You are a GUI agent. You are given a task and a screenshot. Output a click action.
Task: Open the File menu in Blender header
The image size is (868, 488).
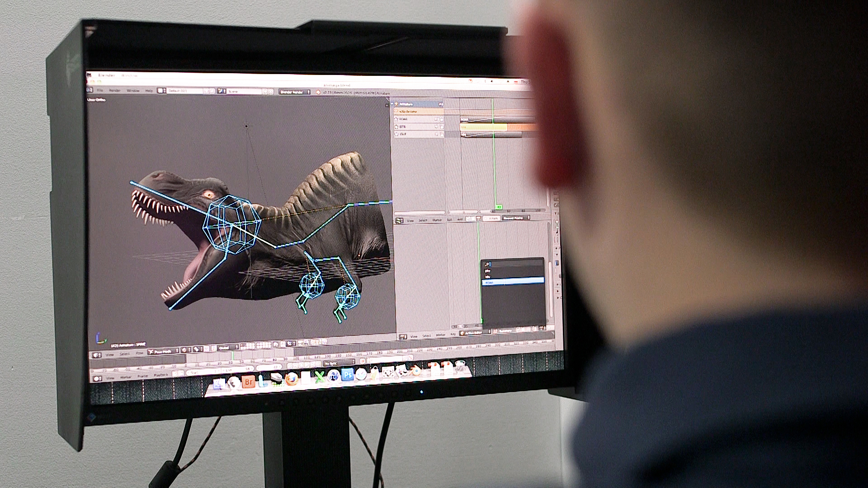point(100,90)
